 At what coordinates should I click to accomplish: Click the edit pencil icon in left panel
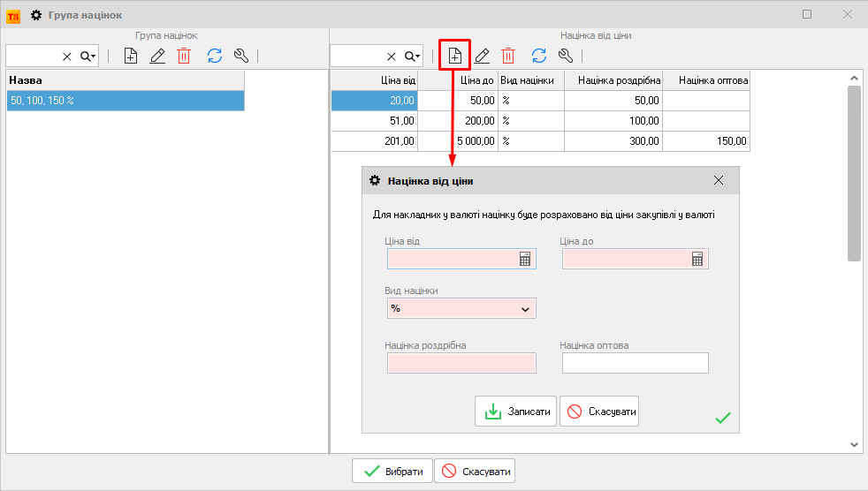click(x=157, y=56)
